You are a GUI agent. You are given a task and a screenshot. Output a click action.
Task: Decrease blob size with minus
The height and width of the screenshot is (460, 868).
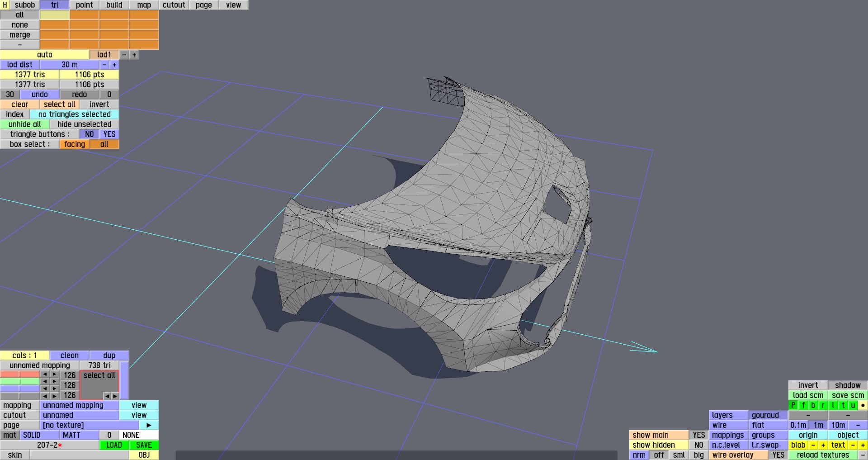(x=813, y=445)
